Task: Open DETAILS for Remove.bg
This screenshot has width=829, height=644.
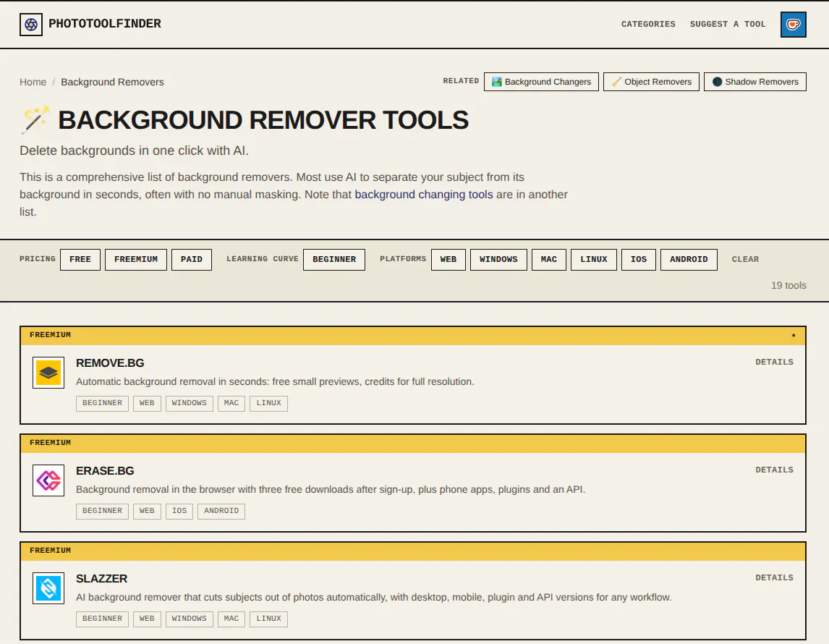Action: click(774, 363)
